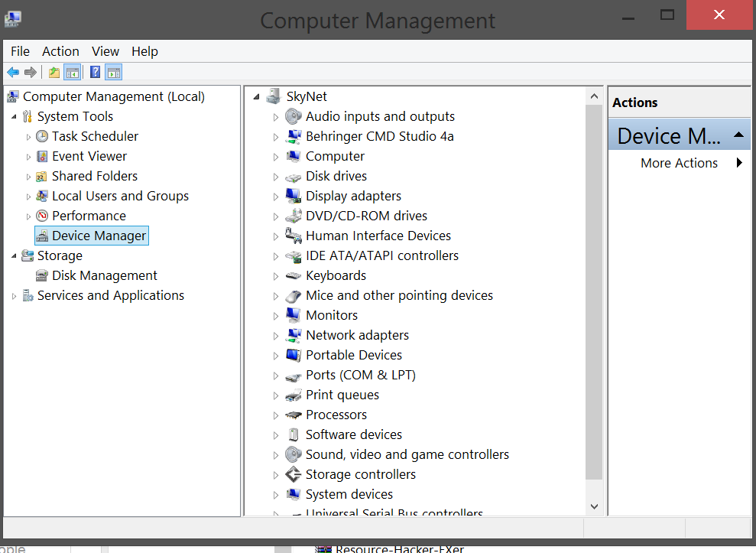Click the blue Help toolbar icon

(x=95, y=73)
